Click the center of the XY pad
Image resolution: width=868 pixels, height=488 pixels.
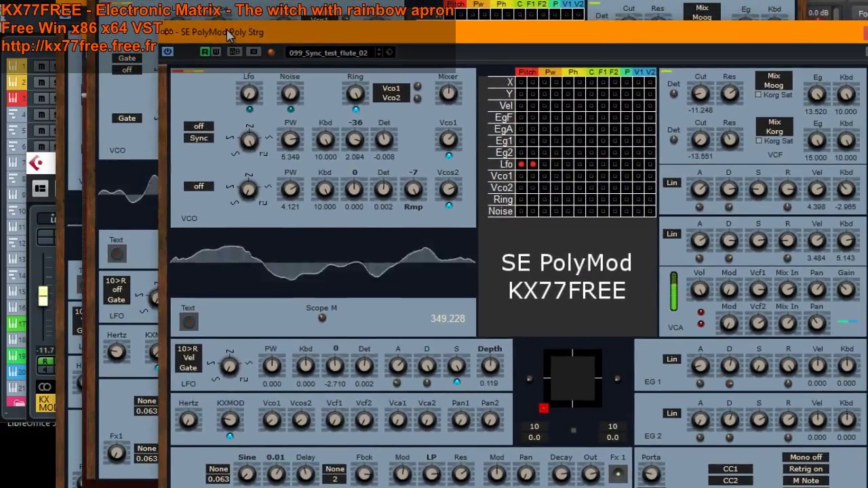tap(572, 377)
